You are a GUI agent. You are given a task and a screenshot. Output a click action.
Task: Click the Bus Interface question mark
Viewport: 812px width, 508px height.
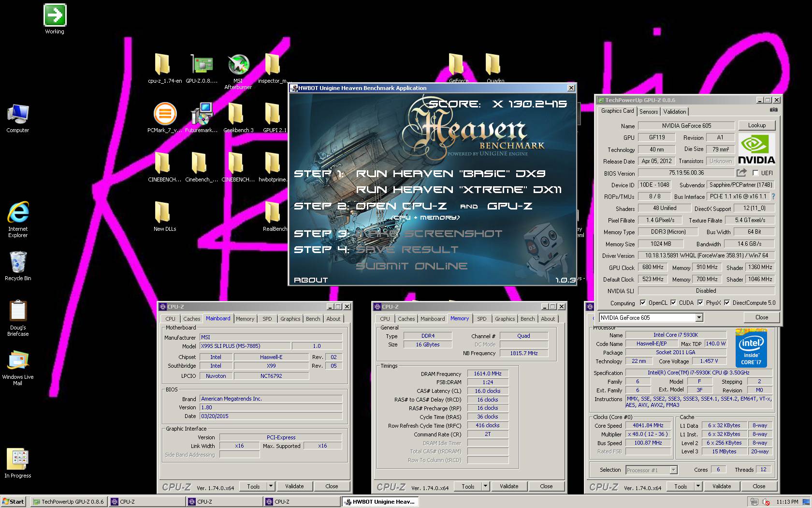coord(773,196)
